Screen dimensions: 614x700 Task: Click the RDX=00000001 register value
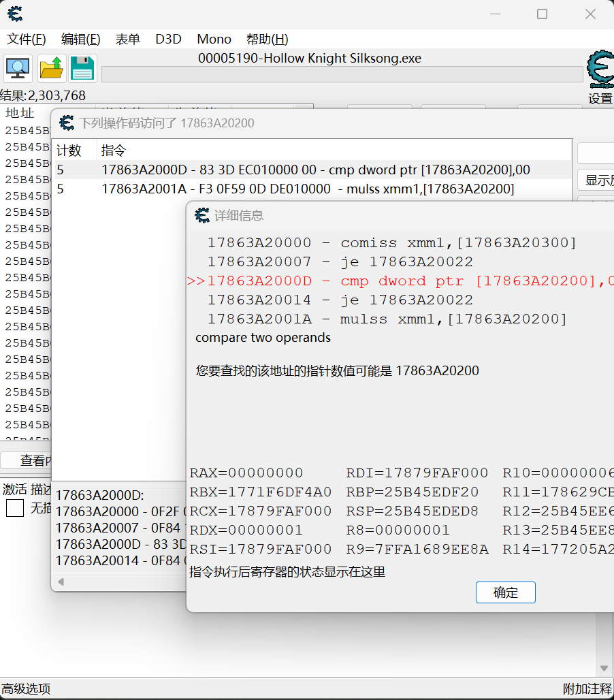pos(246,530)
